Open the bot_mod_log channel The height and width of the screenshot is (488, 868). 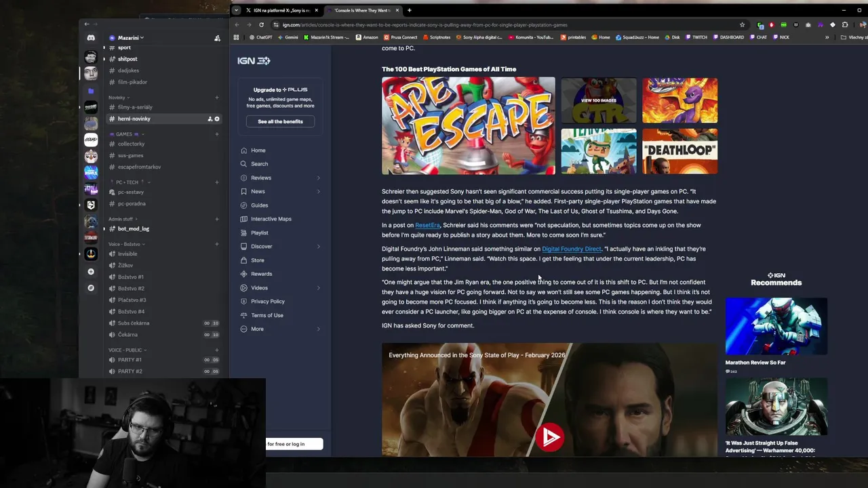coord(134,229)
